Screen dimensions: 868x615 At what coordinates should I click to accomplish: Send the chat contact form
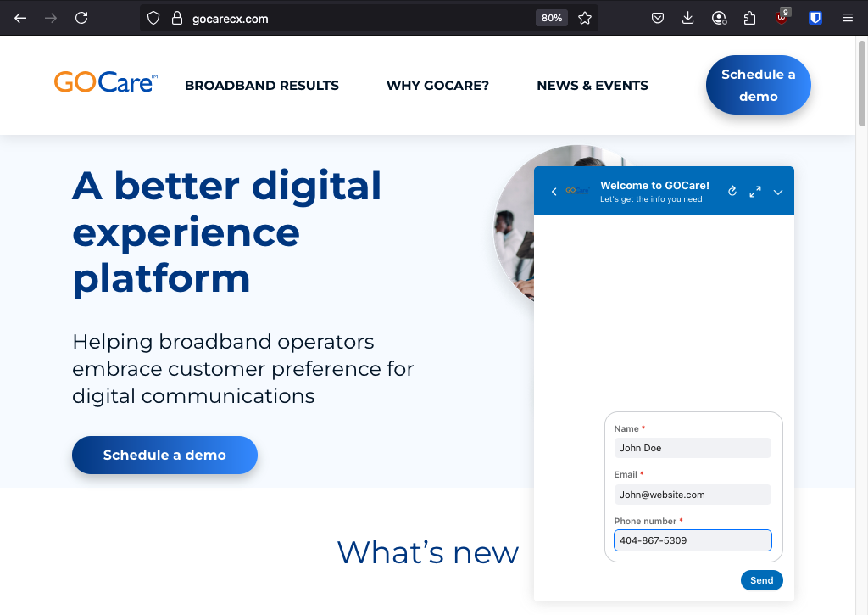(762, 580)
